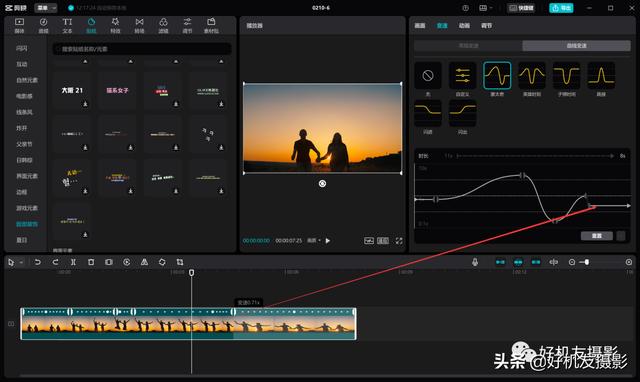Screen dimensions: 640x382
Task: Toggle clip linkage in timeline toolbar
Action: point(536,262)
